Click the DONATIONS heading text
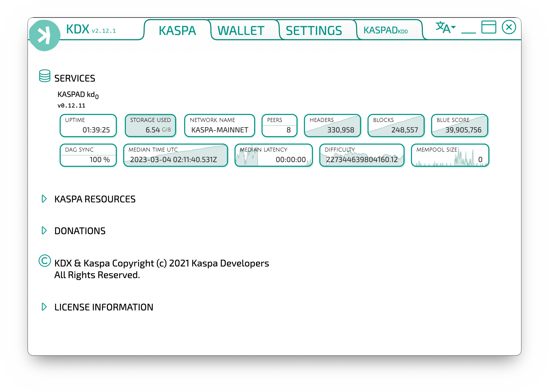The image size is (549, 392). click(80, 231)
